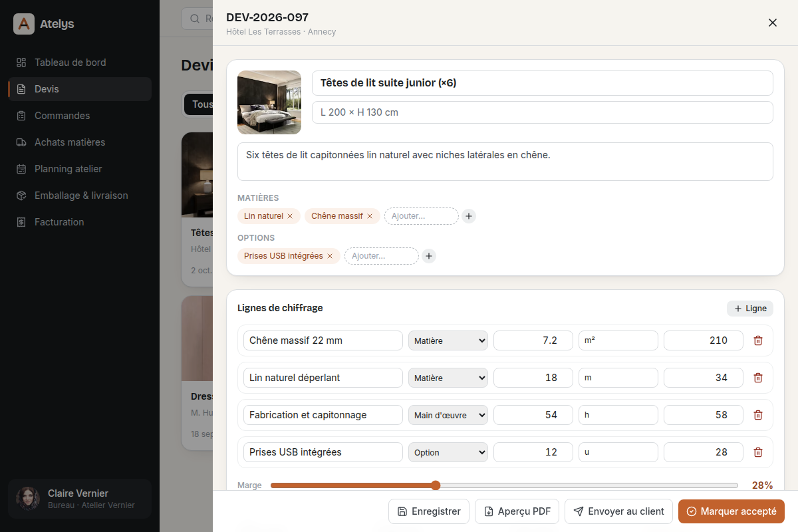Close the DEV-2026-097 quote panel
798x532 pixels.
pos(773,23)
